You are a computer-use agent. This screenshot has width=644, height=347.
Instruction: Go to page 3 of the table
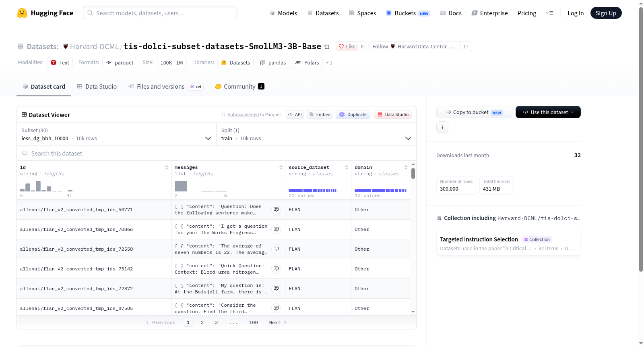[216, 322]
